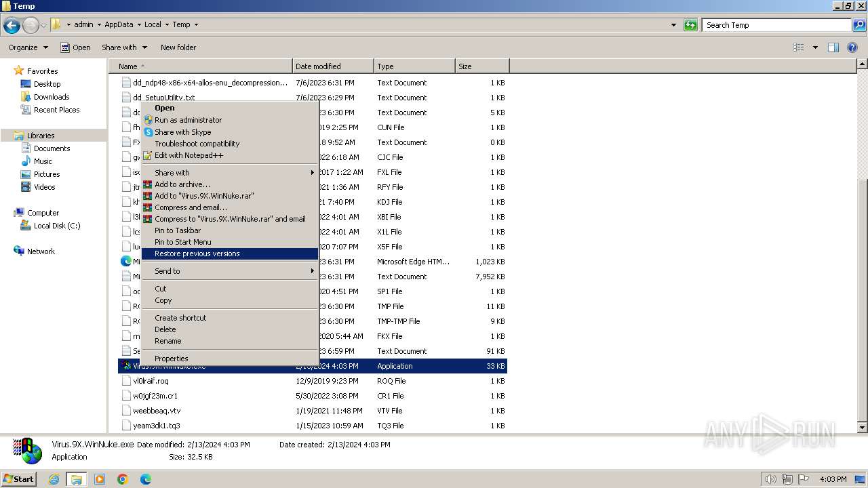Choose Copy in the context menu
Screen dimensions: 868x488
[x=229, y=300]
